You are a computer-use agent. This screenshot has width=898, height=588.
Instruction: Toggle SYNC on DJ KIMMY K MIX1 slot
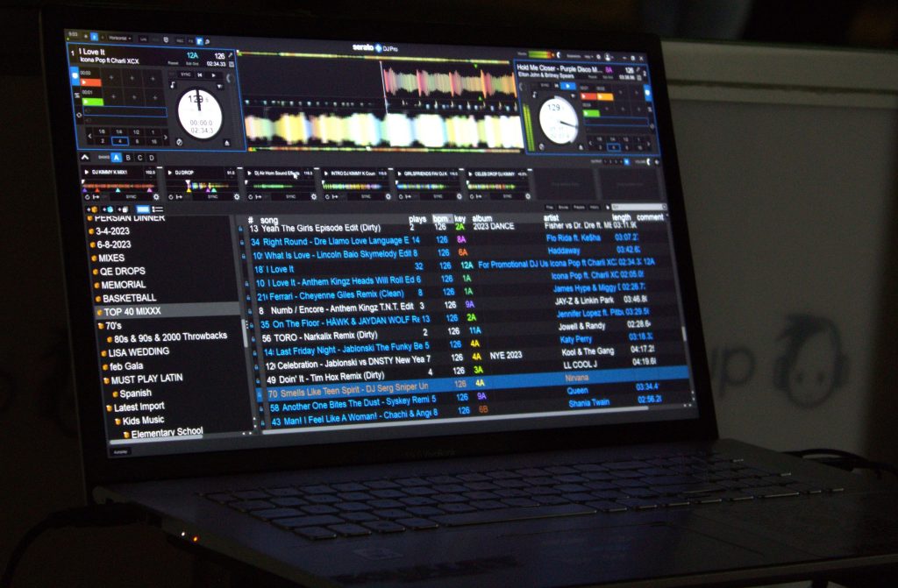point(131,197)
